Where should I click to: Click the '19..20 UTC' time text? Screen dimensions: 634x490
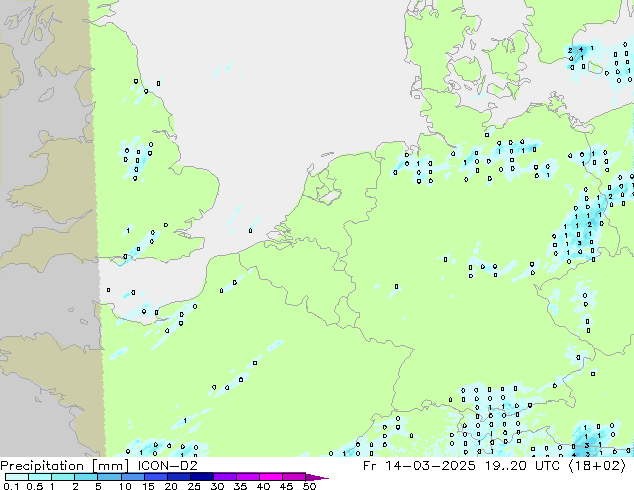pos(523,466)
